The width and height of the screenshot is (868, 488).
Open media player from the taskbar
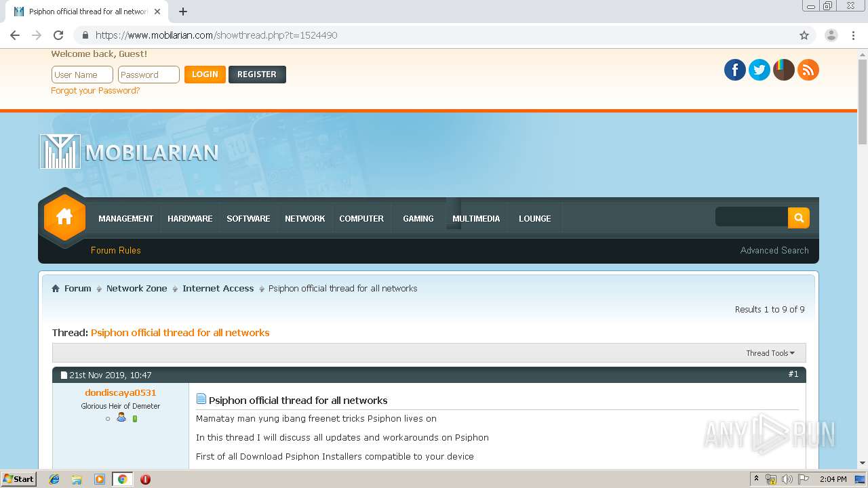pos(100,479)
